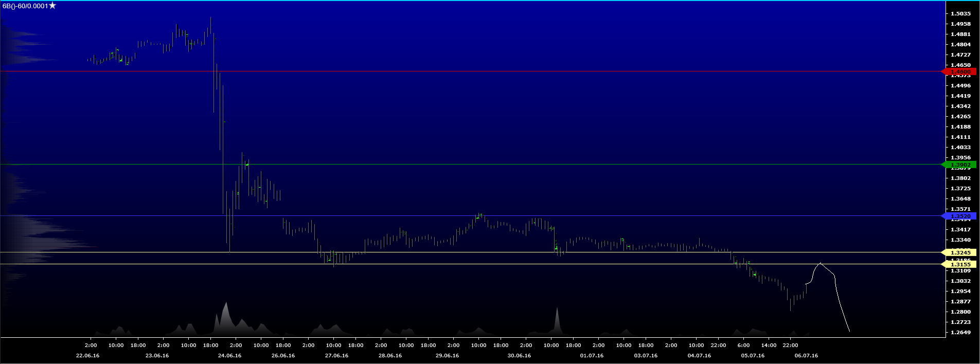The height and width of the screenshot is (364, 980).
Task: Click the 1.4188 price on the scale
Action: [x=960, y=127]
